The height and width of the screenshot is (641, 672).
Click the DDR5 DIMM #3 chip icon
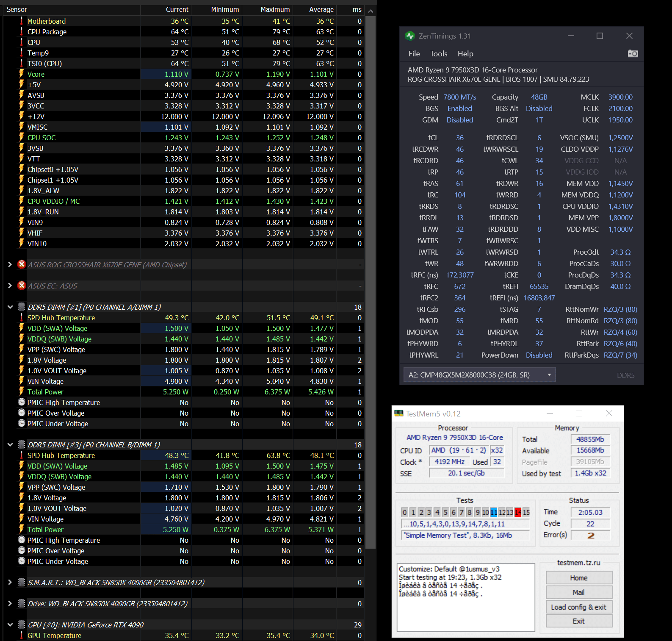(22, 444)
